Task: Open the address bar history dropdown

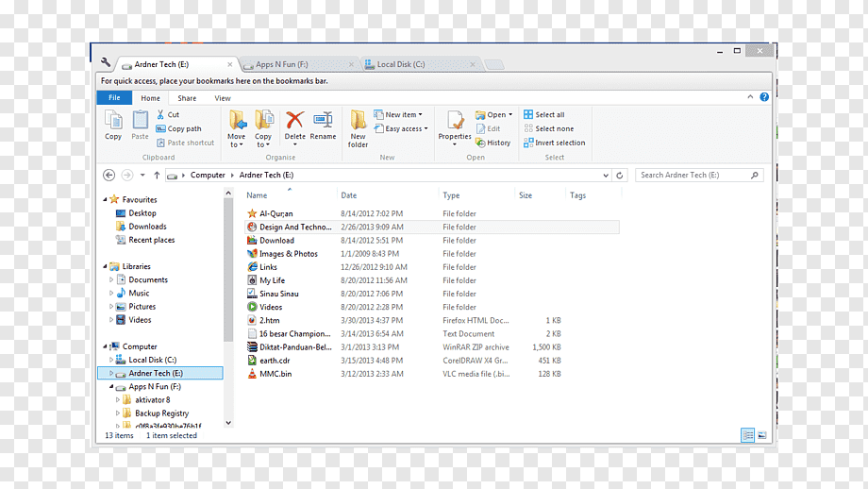Action: click(x=606, y=175)
